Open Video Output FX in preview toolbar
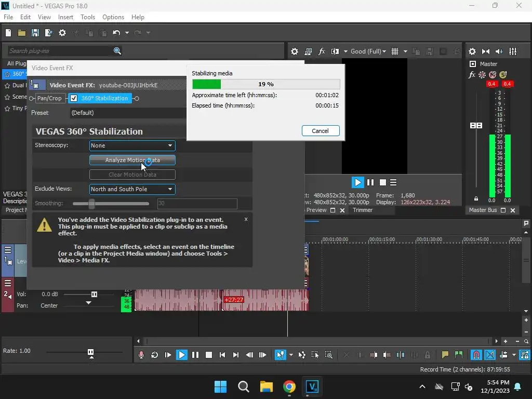Viewport: 532px width, 399px height. [x=321, y=51]
